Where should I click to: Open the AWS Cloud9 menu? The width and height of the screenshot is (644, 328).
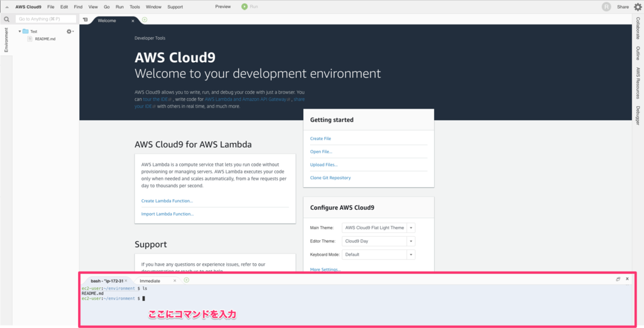click(x=28, y=7)
